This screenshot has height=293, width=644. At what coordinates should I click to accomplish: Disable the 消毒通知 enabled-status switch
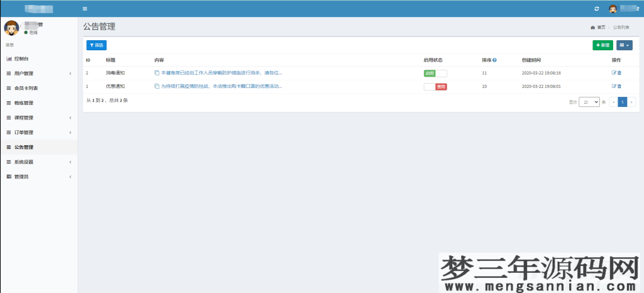point(435,74)
